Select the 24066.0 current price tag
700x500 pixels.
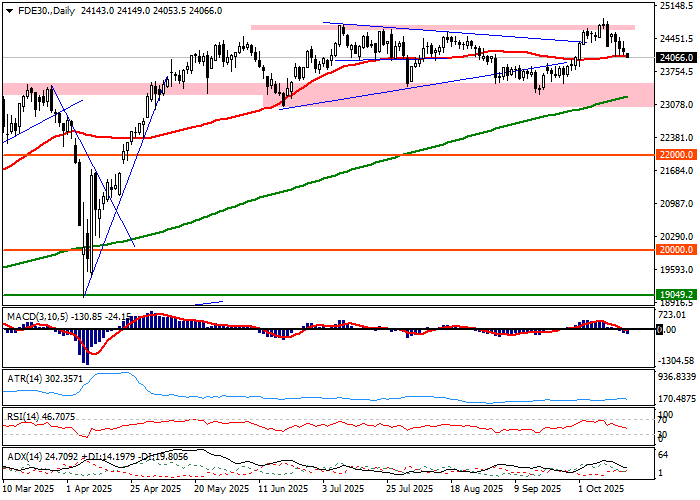tap(677, 57)
